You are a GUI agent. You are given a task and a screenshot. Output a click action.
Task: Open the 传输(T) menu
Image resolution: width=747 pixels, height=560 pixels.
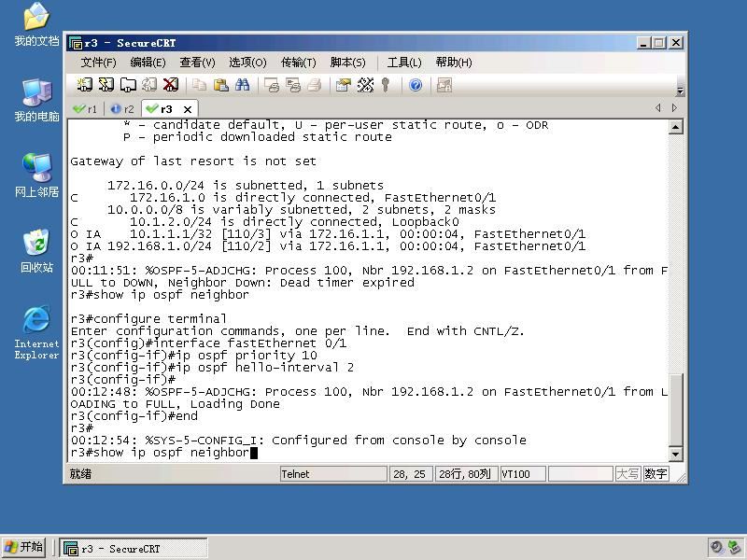pyautogui.click(x=298, y=63)
